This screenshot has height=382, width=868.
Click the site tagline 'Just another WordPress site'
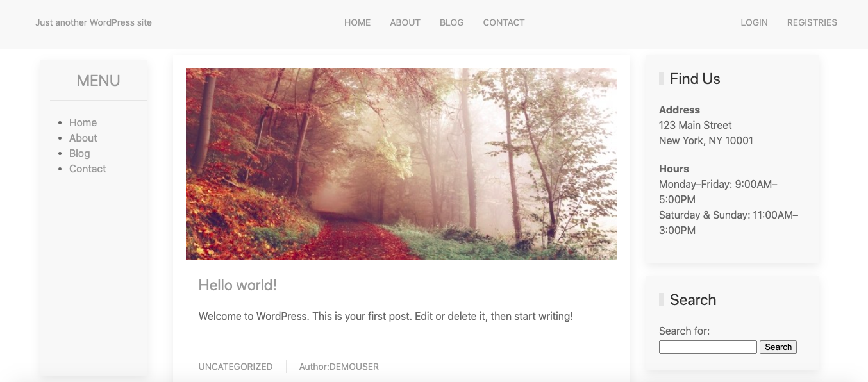click(x=94, y=22)
